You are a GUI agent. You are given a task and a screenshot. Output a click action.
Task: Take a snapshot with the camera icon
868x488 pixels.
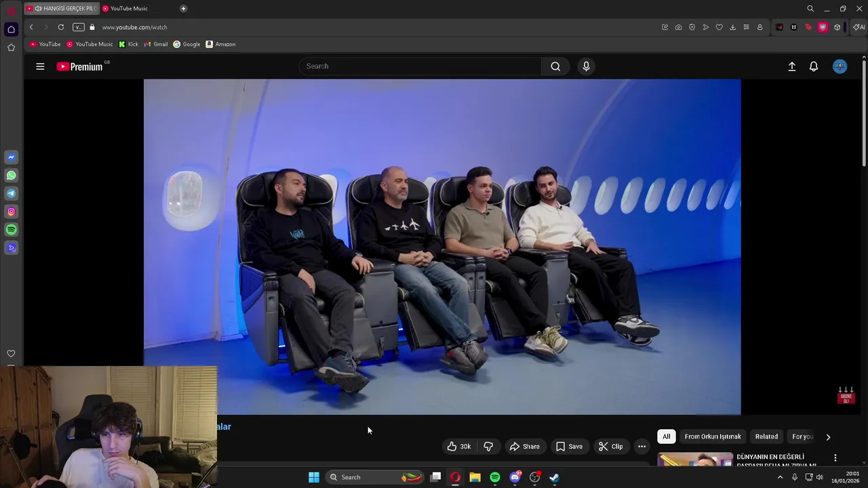(678, 27)
